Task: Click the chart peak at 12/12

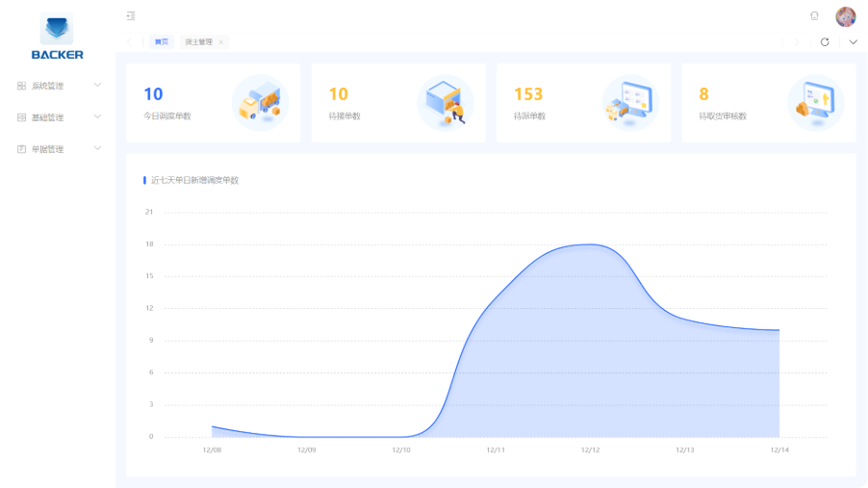Action: click(590, 244)
